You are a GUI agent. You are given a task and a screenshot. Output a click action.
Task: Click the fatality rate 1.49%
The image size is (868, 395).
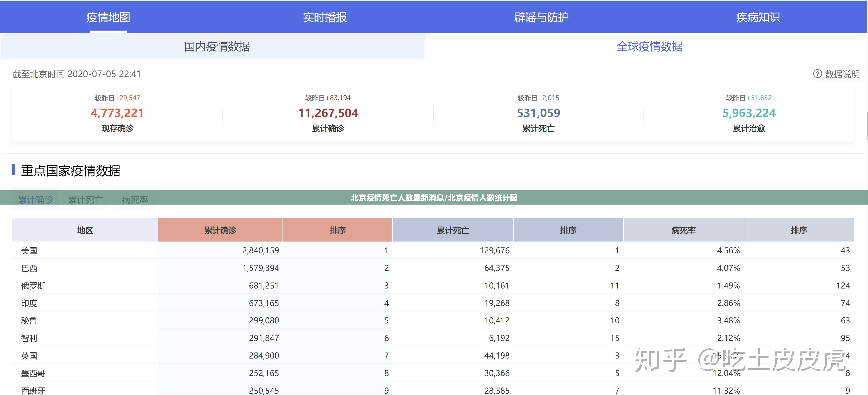click(729, 286)
